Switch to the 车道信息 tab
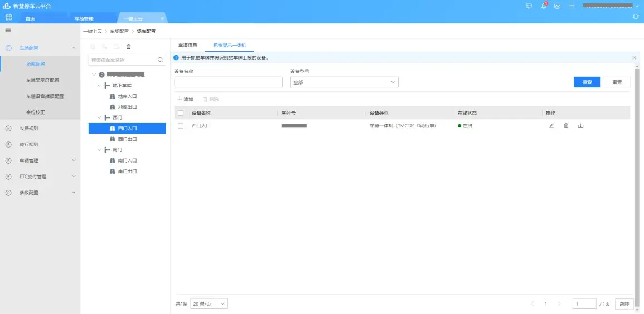Image resolution: width=644 pixels, height=314 pixels. (187, 45)
